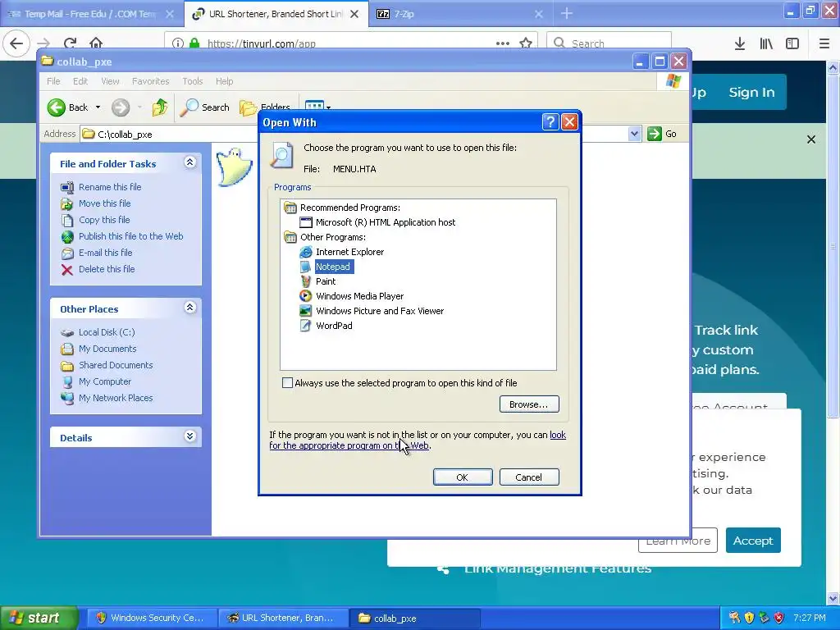Click the Explorer Forward arrow button
The image size is (840, 630).
pyautogui.click(x=121, y=107)
